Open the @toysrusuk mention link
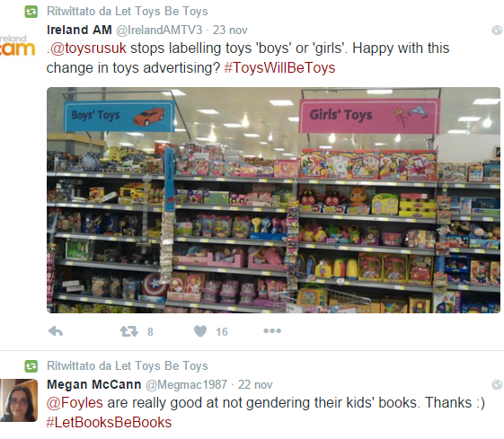The width and height of the screenshot is (504, 439). 88,48
